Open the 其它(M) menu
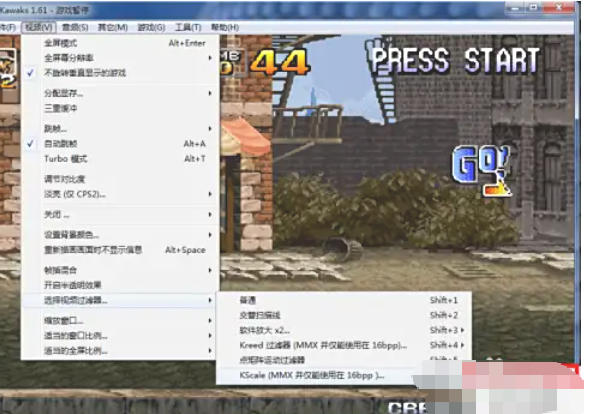The image size is (594, 414). [x=113, y=27]
